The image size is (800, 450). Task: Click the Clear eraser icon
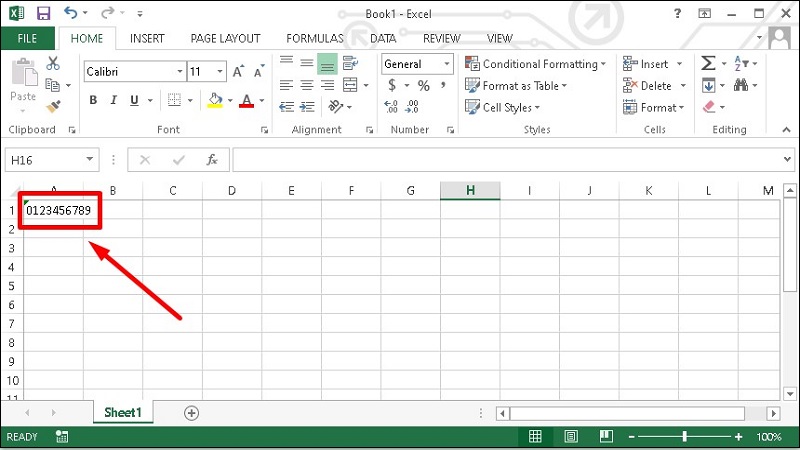click(x=709, y=107)
